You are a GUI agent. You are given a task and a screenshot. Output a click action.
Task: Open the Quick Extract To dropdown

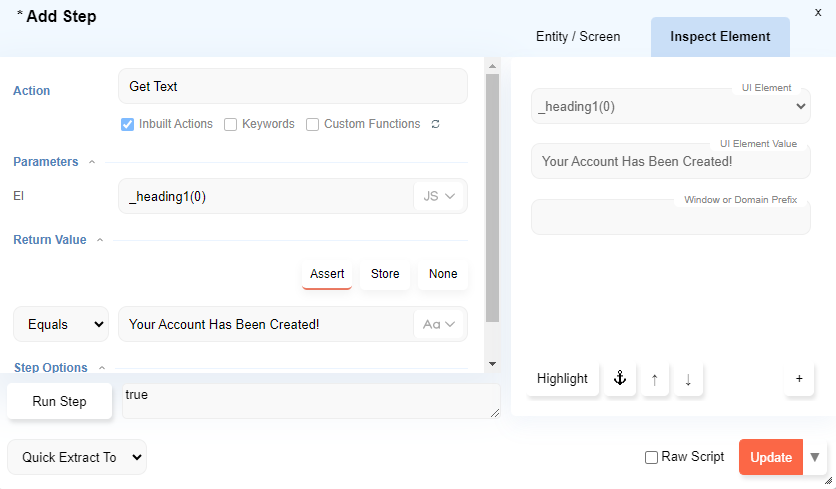coord(77,457)
